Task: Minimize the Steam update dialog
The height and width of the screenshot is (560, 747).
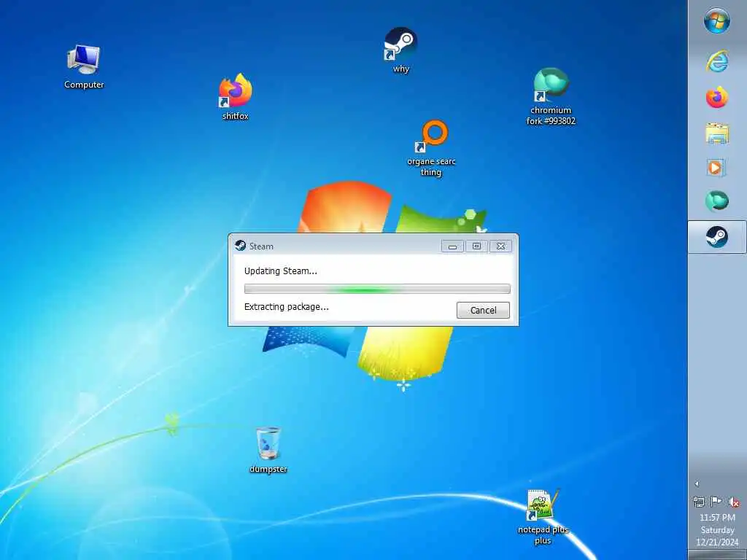Action: [x=452, y=246]
